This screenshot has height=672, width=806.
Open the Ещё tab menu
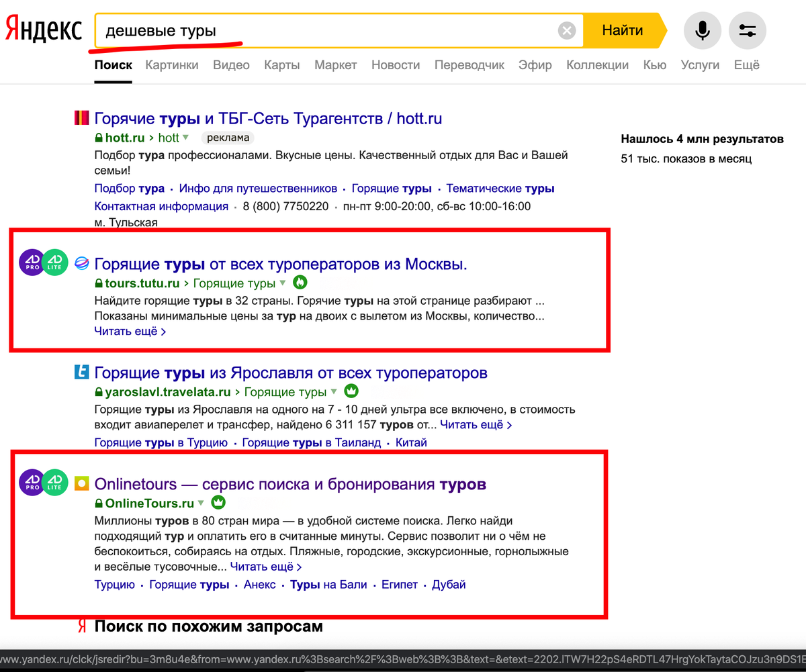click(x=747, y=65)
